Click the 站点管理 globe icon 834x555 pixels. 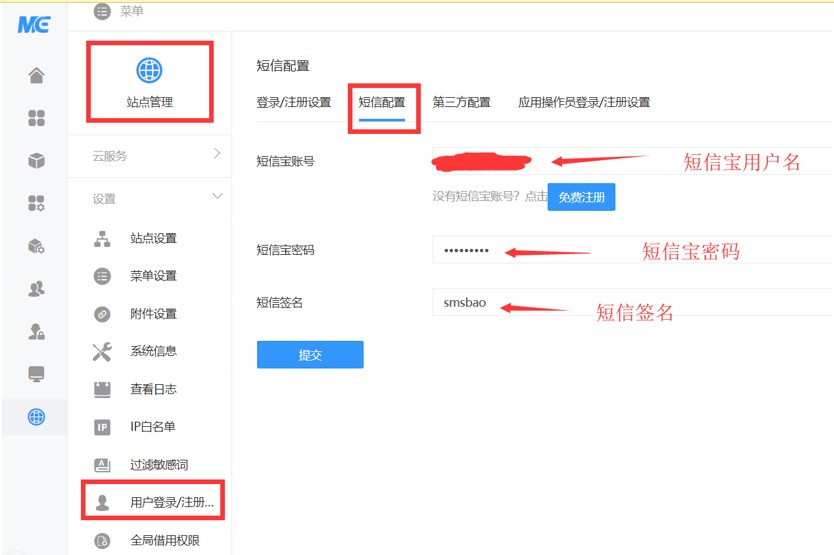(x=149, y=70)
